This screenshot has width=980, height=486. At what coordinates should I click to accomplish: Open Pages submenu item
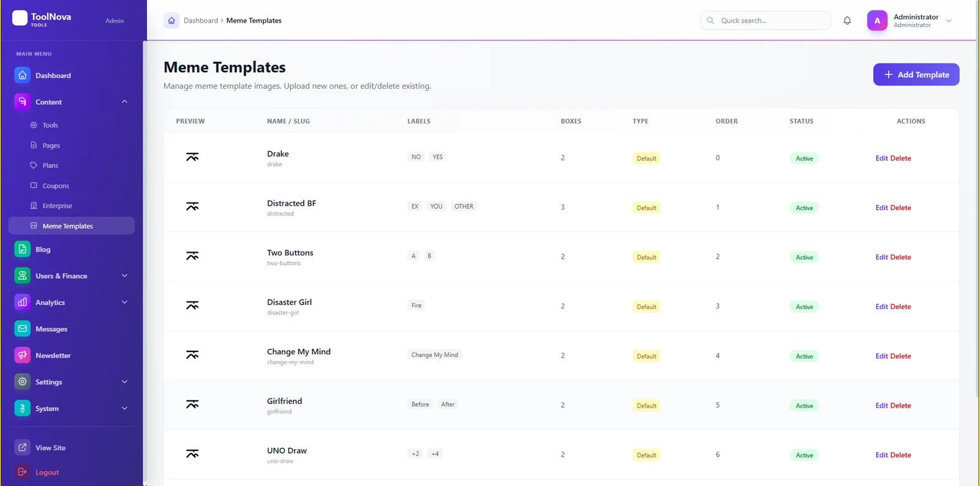tap(51, 146)
